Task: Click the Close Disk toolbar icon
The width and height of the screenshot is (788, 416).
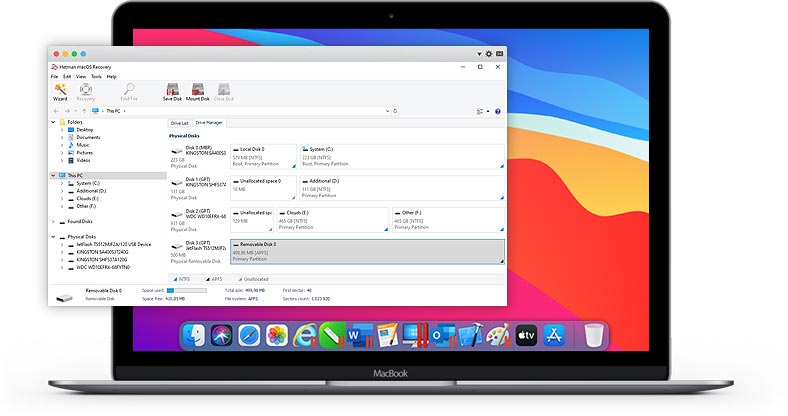Action: tap(224, 92)
